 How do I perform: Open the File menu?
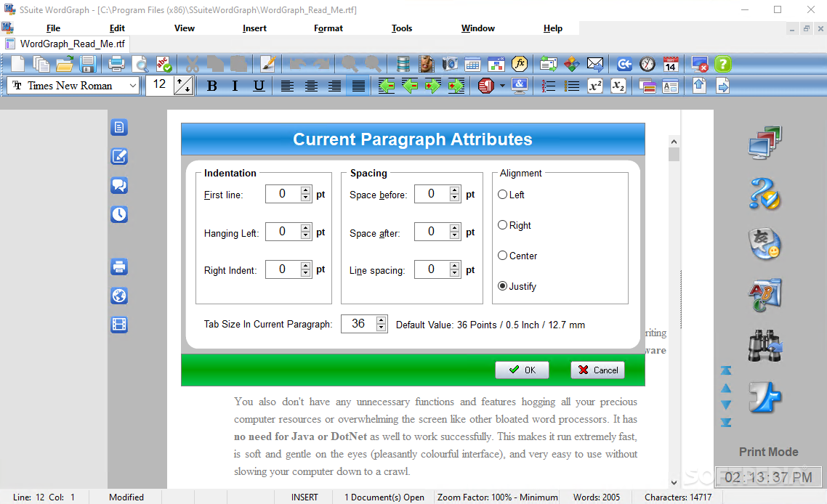[x=53, y=28]
